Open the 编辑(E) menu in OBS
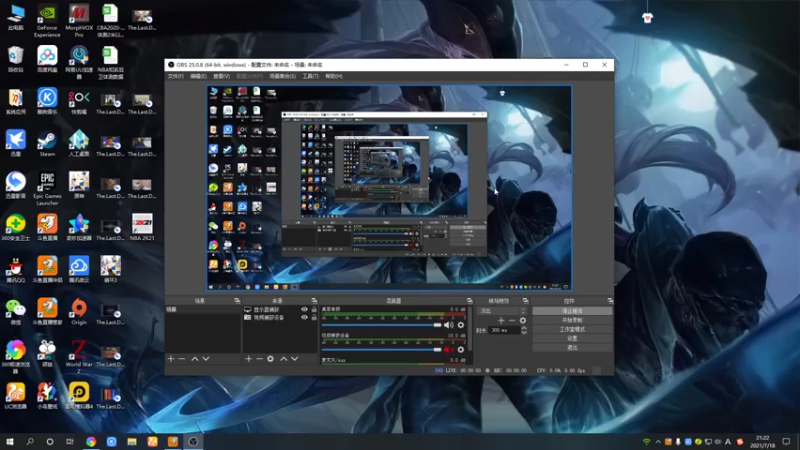 pyautogui.click(x=198, y=76)
